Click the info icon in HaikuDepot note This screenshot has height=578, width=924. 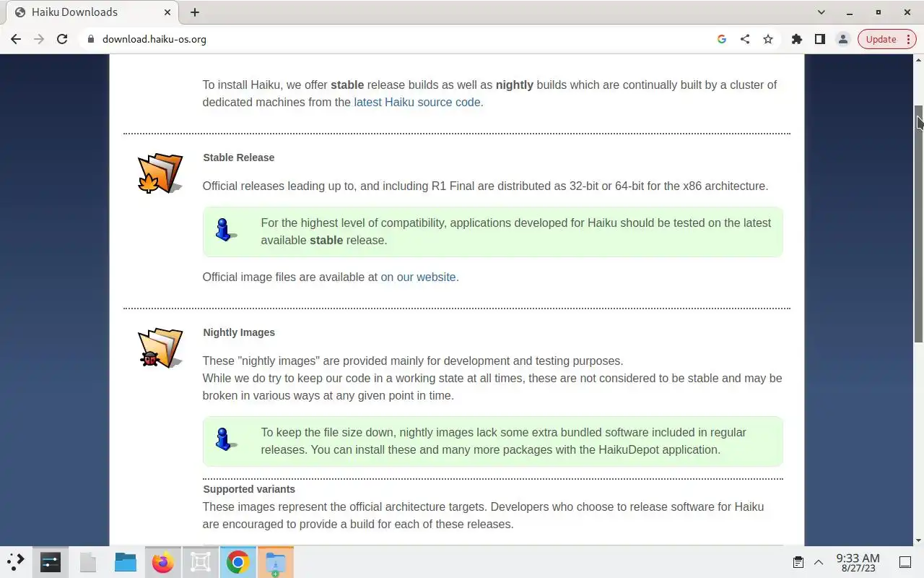point(225,440)
